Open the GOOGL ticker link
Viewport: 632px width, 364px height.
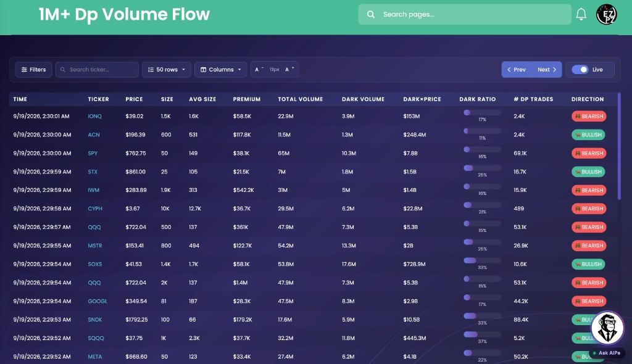(98, 301)
